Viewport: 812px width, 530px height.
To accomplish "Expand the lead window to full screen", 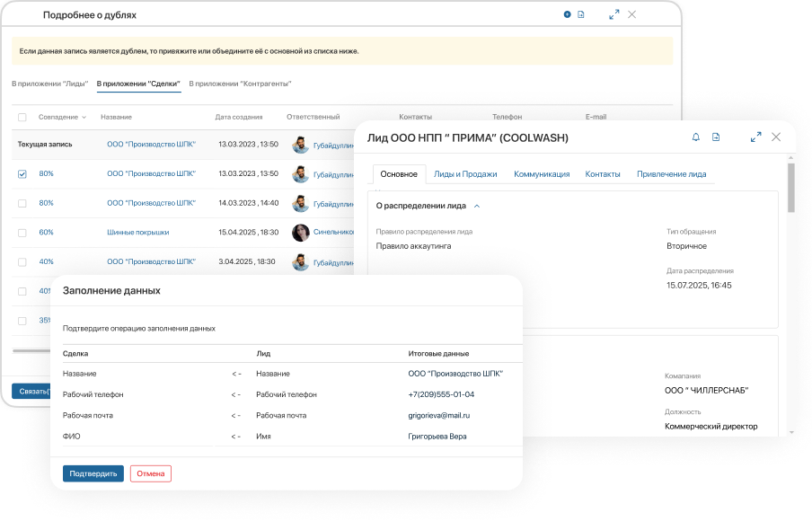I will tap(755, 137).
